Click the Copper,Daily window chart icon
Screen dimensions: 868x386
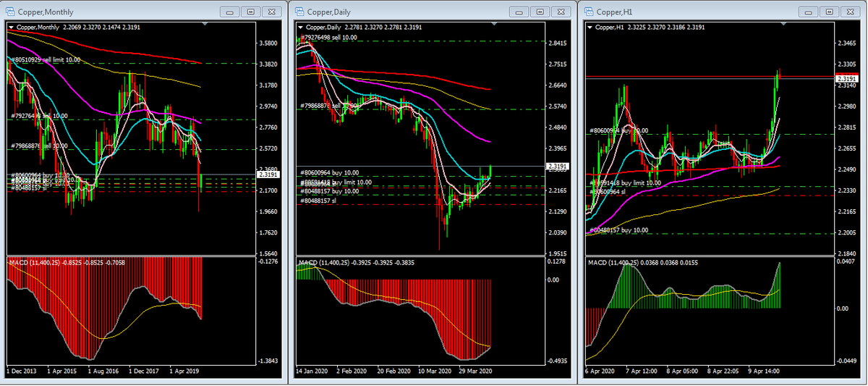pos(300,12)
